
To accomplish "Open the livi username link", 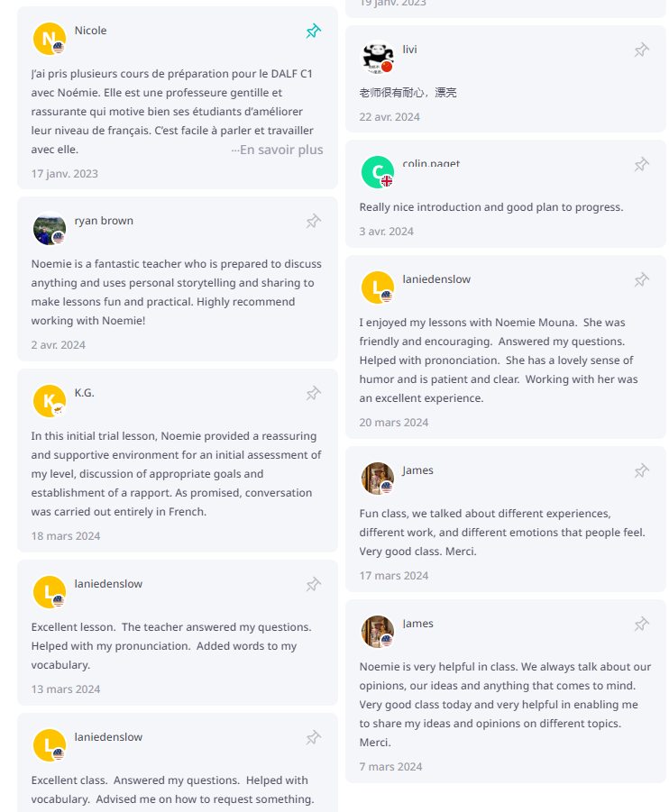I will click(x=409, y=50).
